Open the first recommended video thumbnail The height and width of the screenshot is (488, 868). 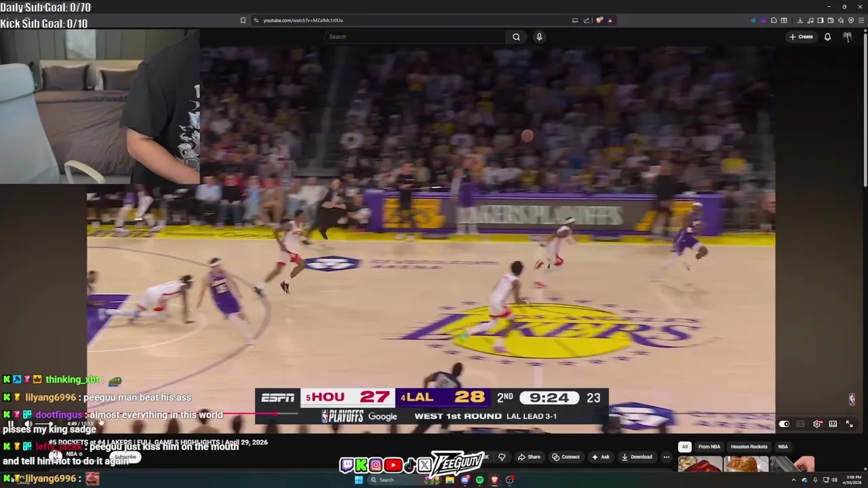[x=701, y=464]
